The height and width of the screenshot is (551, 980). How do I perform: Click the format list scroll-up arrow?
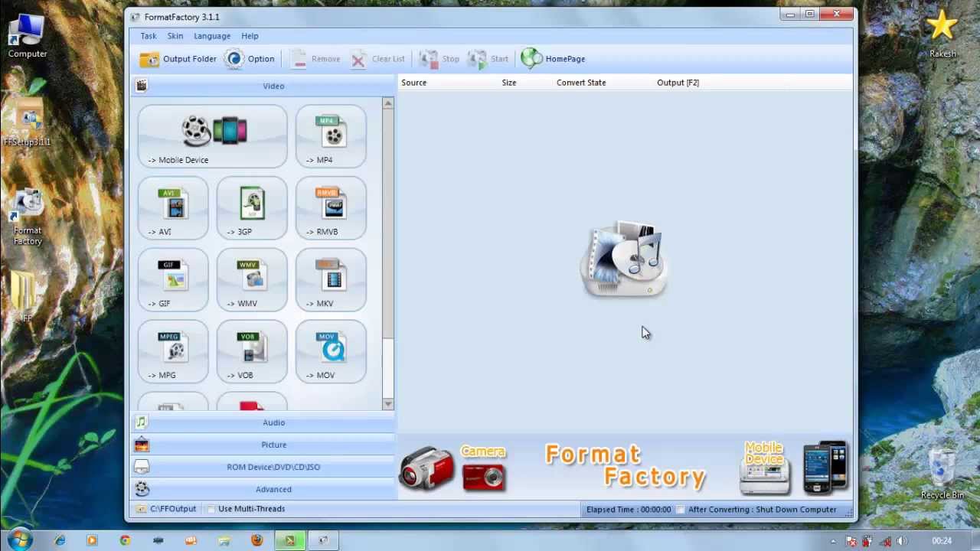click(x=388, y=103)
